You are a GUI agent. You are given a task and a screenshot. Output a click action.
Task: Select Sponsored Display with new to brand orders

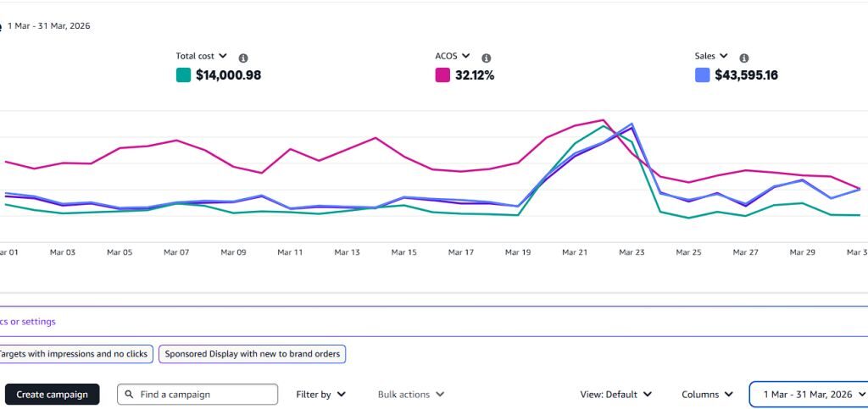pyautogui.click(x=253, y=354)
